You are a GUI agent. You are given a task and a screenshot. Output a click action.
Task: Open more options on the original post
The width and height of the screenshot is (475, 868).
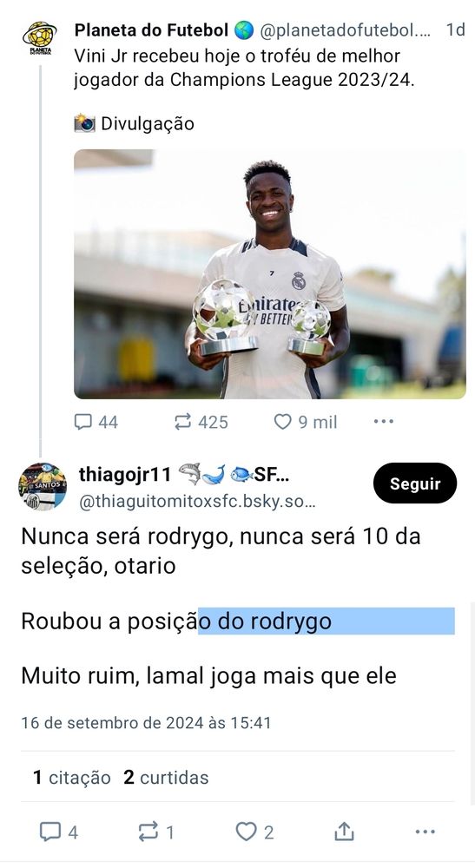pyautogui.click(x=383, y=422)
